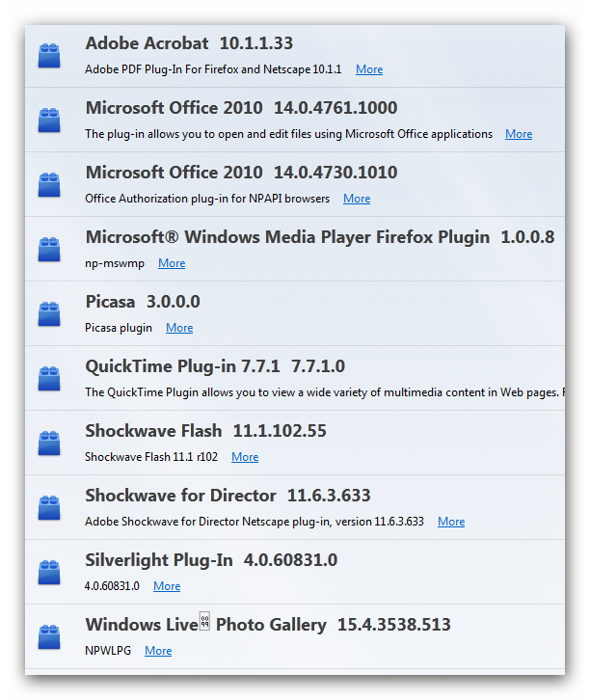The width and height of the screenshot is (590, 700).
Task: Click the Adobe PDF Plug-In description text
Action: coord(213,69)
